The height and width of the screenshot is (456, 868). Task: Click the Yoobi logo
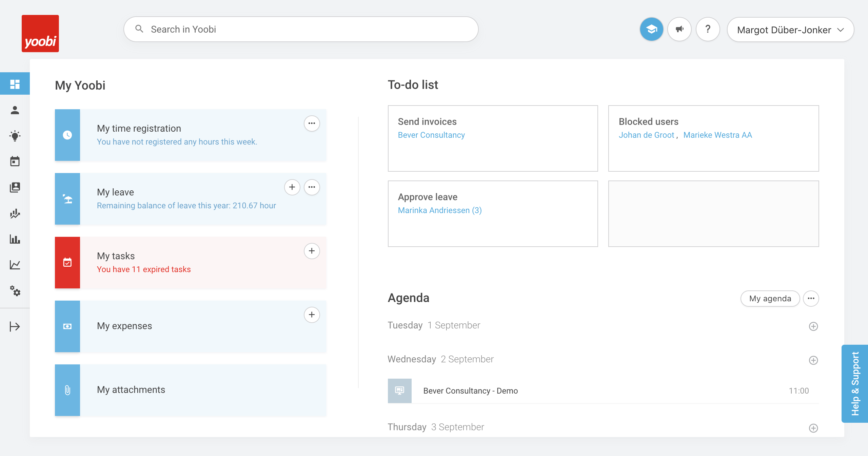coord(40,34)
